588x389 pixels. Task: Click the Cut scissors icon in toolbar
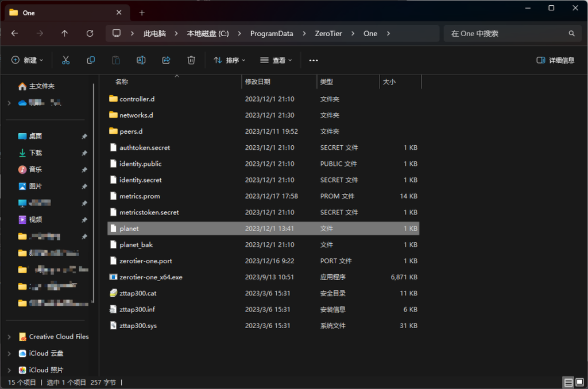[65, 60]
